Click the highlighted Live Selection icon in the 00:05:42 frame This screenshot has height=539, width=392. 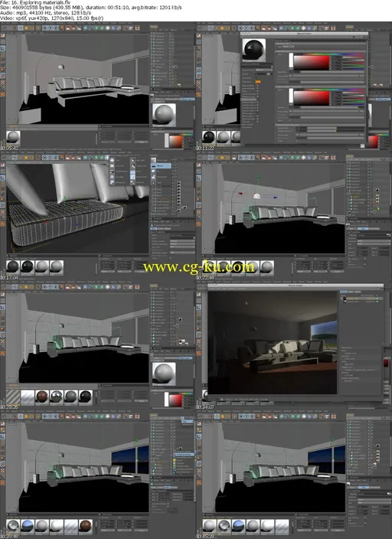pyautogui.click(x=21, y=28)
